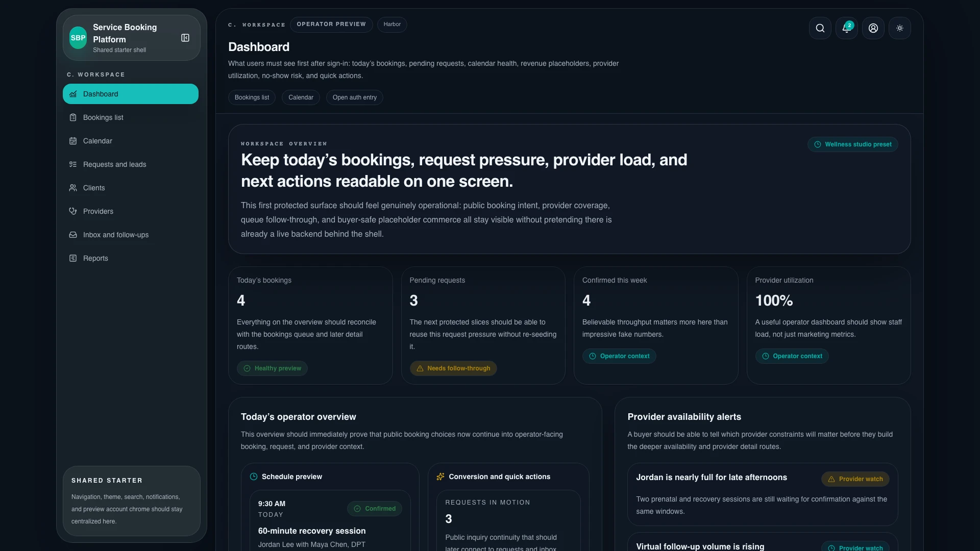Click the Calendar header chip

click(x=301, y=97)
